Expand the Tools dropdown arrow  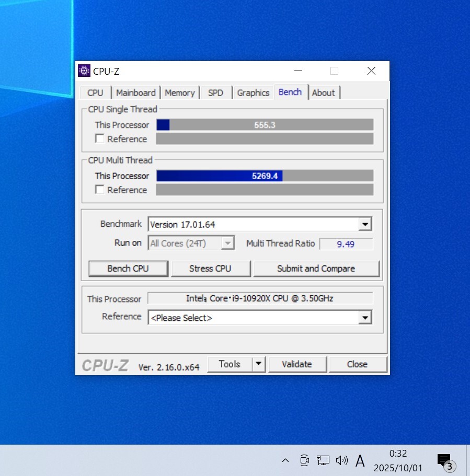tap(259, 364)
